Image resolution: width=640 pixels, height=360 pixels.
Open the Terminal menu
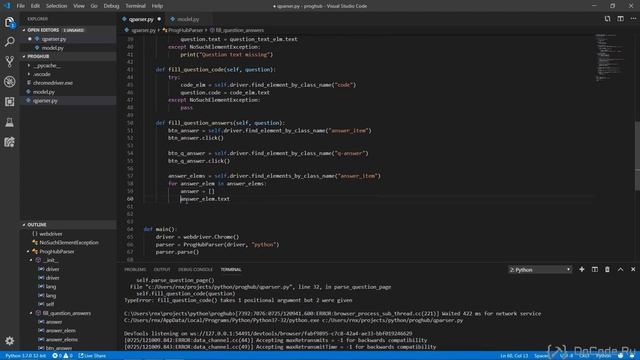[x=136, y=6]
